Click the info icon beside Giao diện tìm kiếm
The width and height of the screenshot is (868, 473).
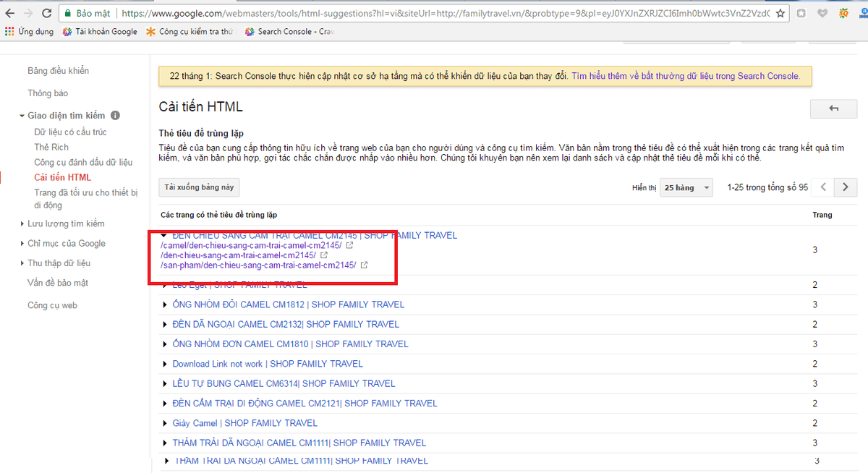116,116
